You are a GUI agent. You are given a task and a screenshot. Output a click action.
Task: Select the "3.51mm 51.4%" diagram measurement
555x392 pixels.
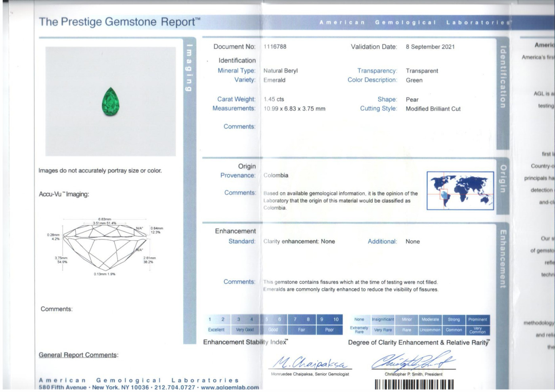105,223
